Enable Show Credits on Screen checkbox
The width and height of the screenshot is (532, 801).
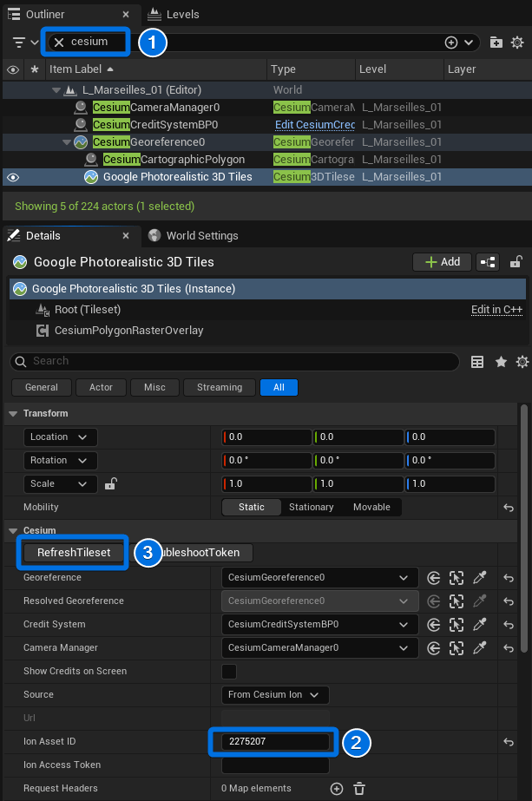tap(229, 671)
